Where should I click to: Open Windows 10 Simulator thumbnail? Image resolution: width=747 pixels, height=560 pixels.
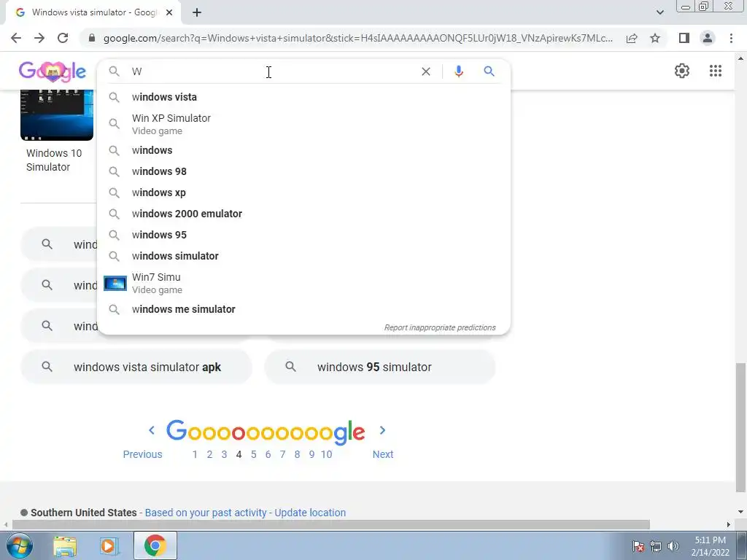coord(57,114)
